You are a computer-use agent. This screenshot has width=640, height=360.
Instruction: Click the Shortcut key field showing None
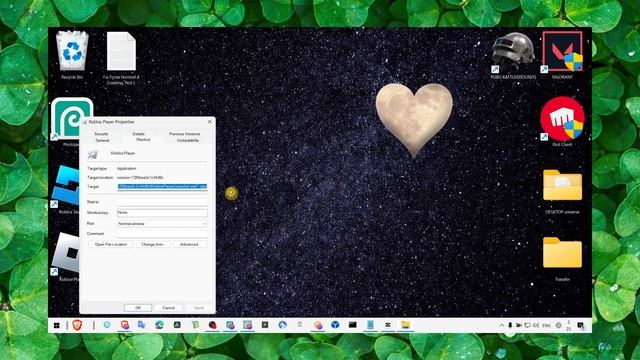(162, 213)
